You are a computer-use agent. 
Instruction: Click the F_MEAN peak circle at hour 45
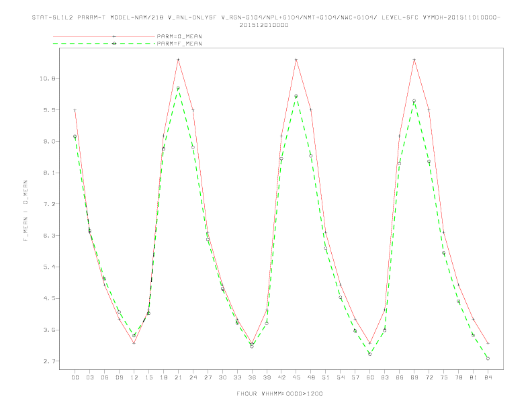(x=296, y=96)
